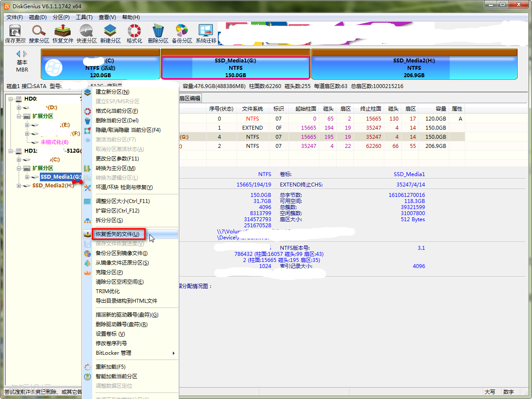This screenshot has width=532, height=399.
Task: Select the 格式化 toolbar icon
Action: (134, 34)
